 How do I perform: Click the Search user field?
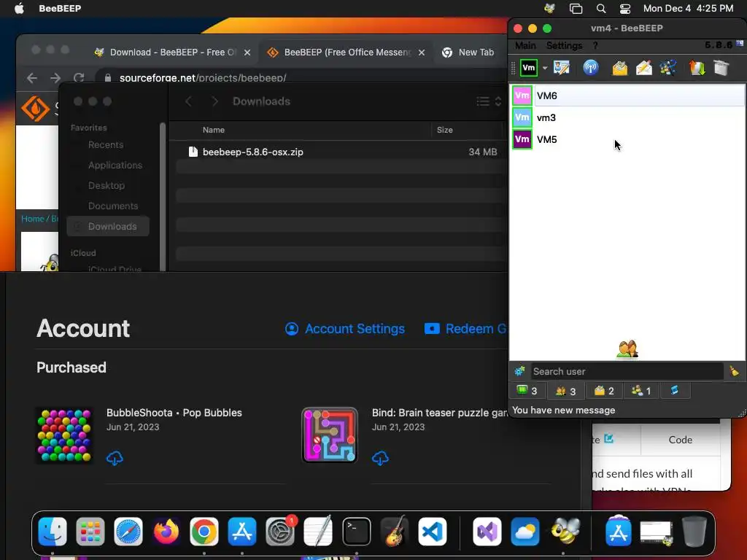point(627,371)
